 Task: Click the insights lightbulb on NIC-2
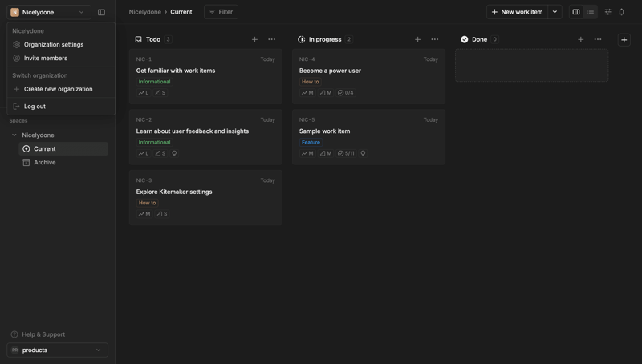(174, 153)
